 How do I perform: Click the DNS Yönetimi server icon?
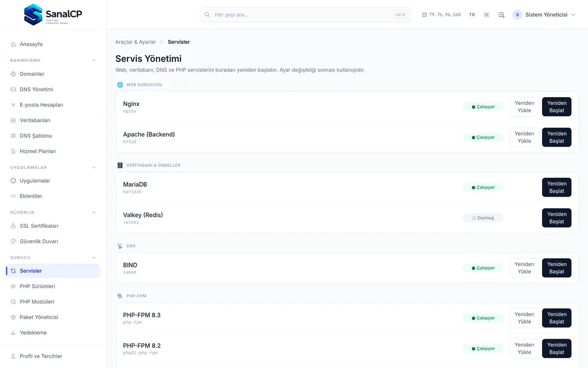13,89
